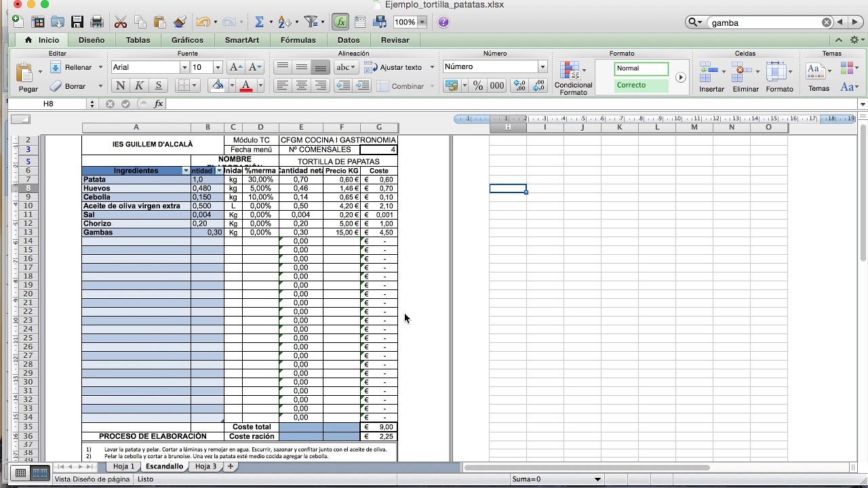Click the filter funnel icon
868x488 pixels.
[311, 22]
